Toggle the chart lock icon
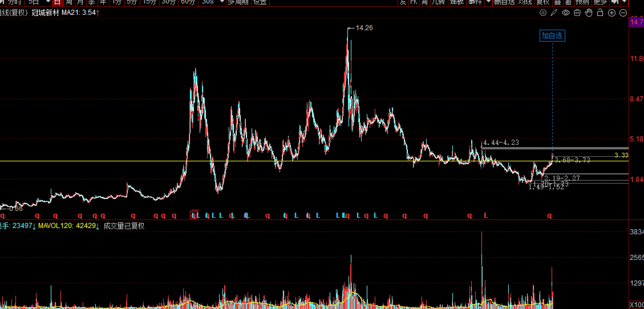Image resolution: width=644 pixels, height=309 pixels. pos(600,13)
